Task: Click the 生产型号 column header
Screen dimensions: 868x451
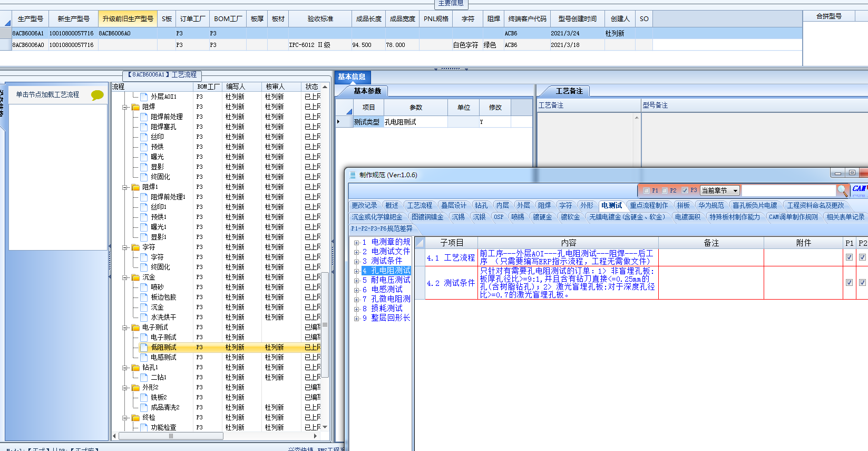Action: pyautogui.click(x=31, y=19)
